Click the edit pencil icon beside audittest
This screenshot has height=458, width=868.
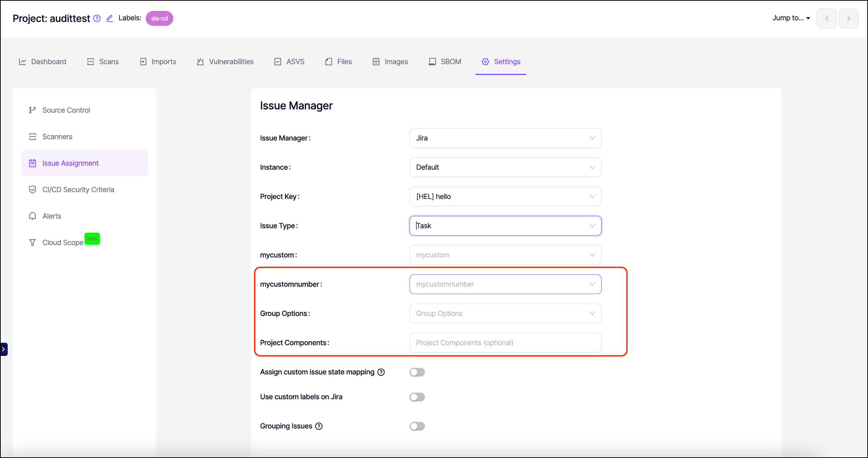coord(109,18)
